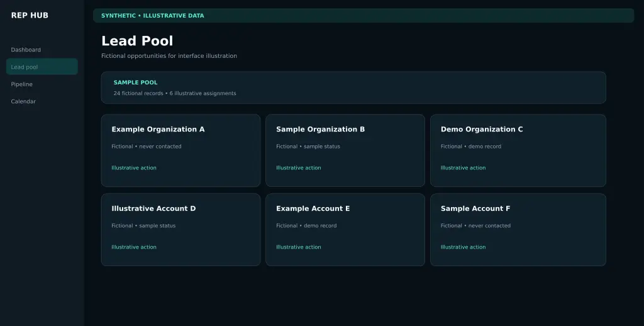Open the Dashboard sidebar item
The width and height of the screenshot is (644, 326).
click(42, 50)
